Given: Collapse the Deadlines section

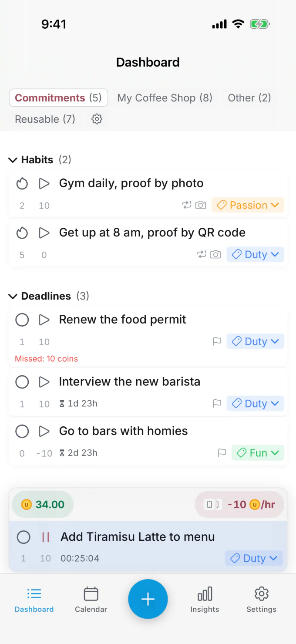Looking at the screenshot, I should 13,297.
